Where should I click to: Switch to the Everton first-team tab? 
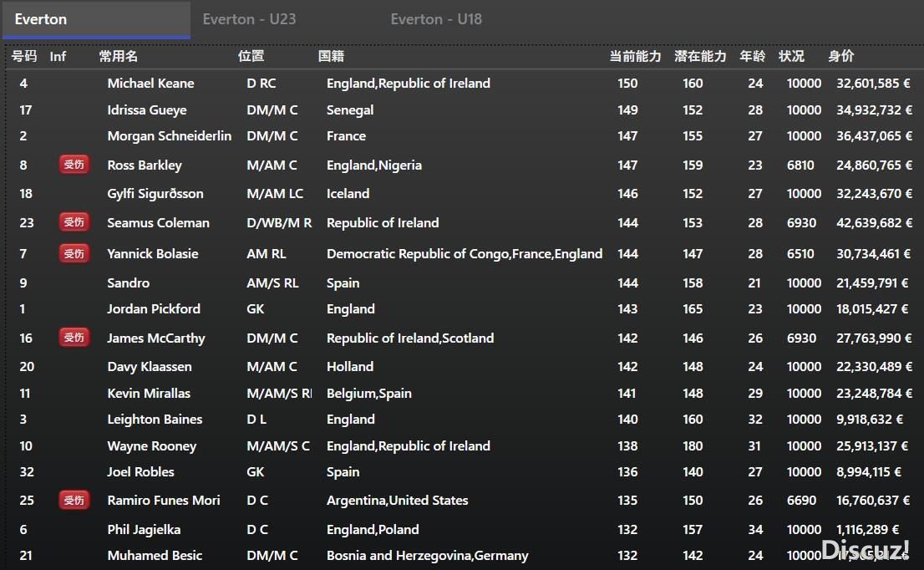pyautogui.click(x=97, y=19)
